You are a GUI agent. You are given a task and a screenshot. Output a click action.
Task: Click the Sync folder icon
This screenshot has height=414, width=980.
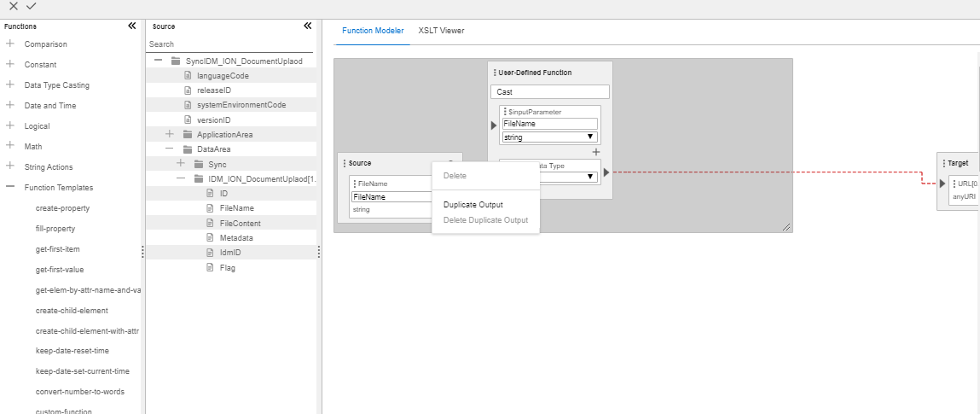click(199, 165)
